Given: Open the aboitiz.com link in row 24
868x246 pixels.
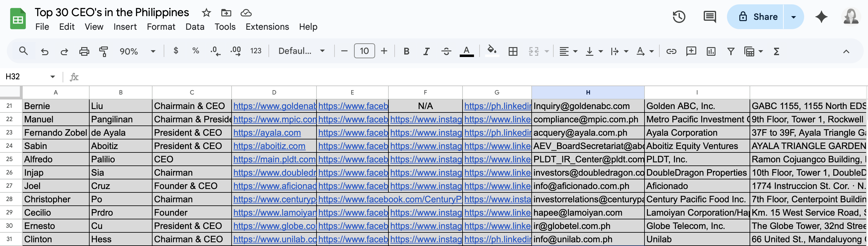Looking at the screenshot, I should click(x=269, y=146).
